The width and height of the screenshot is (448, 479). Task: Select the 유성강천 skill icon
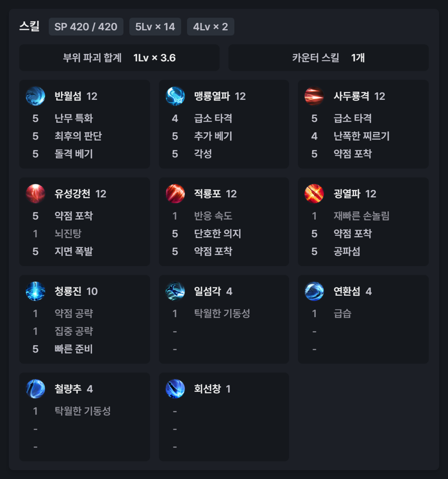point(35,193)
